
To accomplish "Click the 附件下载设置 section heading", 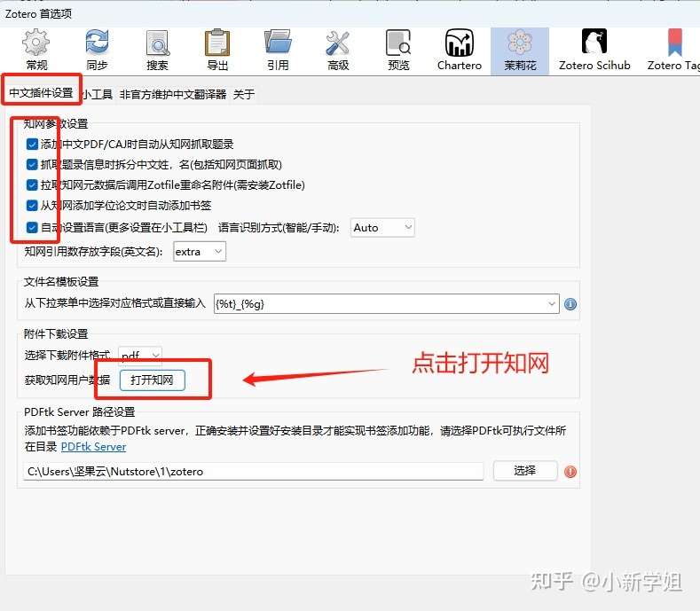I will (x=56, y=333).
